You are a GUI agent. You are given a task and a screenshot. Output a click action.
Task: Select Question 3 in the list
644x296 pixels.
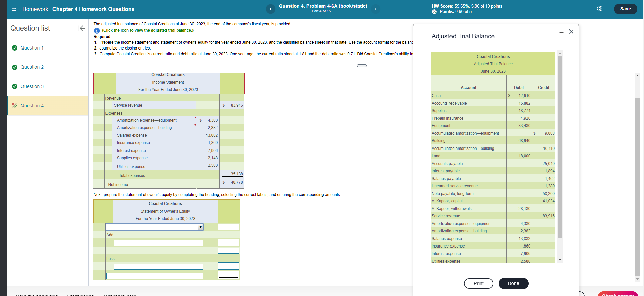(32, 86)
